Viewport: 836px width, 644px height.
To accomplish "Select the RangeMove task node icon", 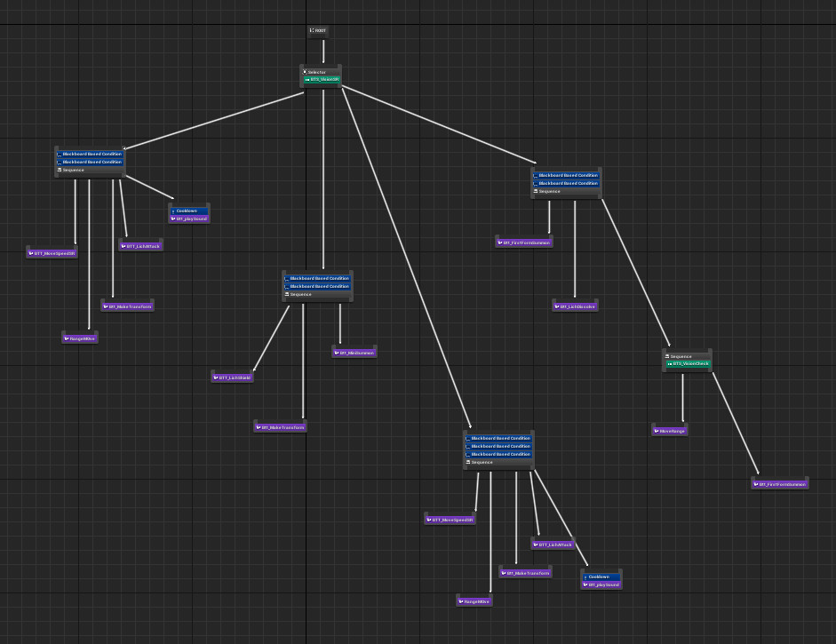I will (x=68, y=338).
